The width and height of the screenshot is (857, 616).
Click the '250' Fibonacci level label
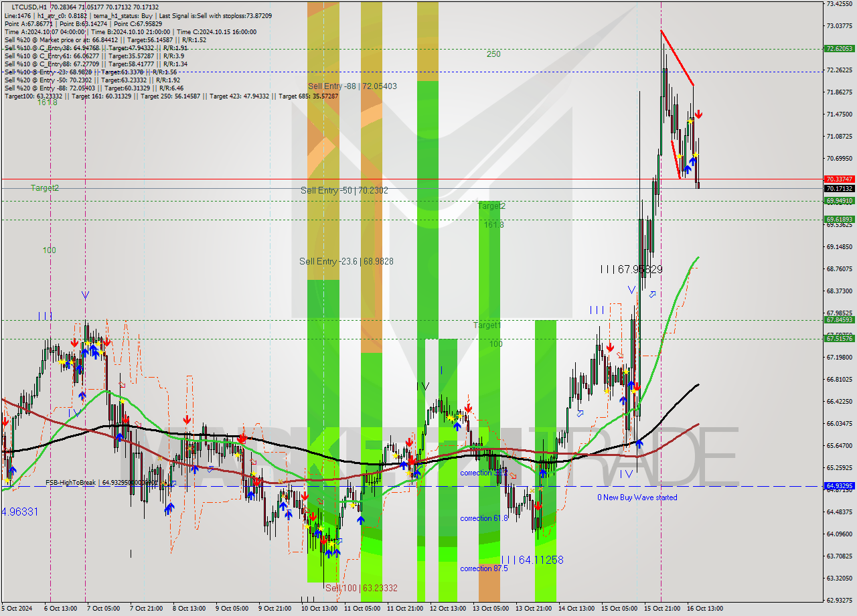pyautogui.click(x=493, y=54)
